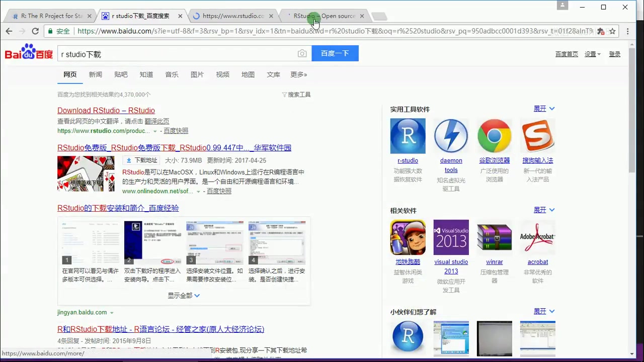Image resolution: width=644 pixels, height=362 pixels.
Task: Expand 实用工具软件 section with 展开
Action: (544, 109)
